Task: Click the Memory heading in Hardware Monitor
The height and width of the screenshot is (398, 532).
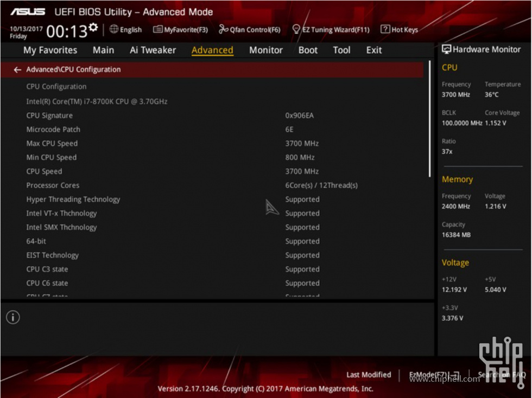Action: (457, 179)
